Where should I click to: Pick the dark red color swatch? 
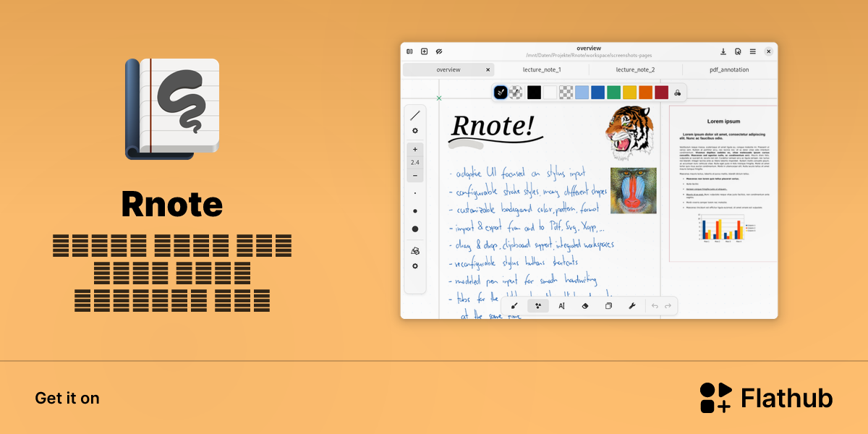coord(662,92)
